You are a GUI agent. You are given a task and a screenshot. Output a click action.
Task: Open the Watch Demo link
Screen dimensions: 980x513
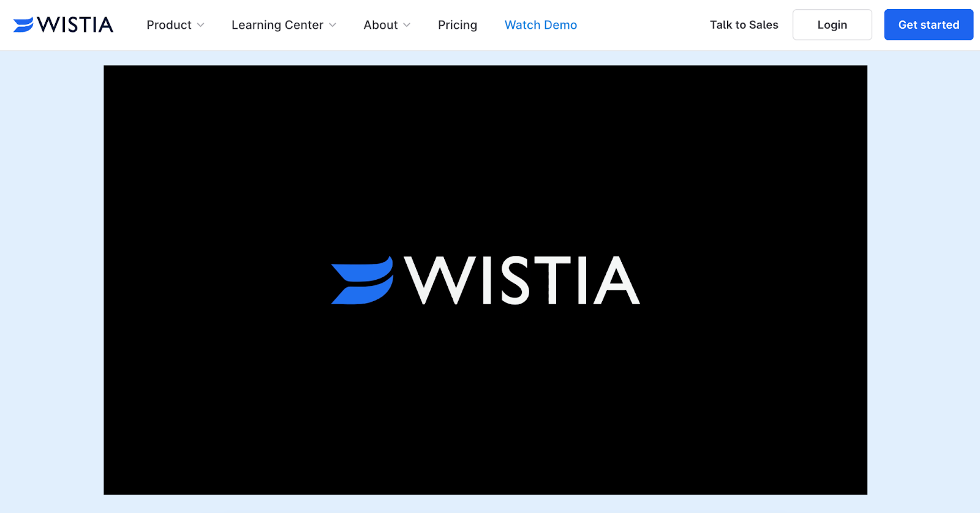[541, 25]
